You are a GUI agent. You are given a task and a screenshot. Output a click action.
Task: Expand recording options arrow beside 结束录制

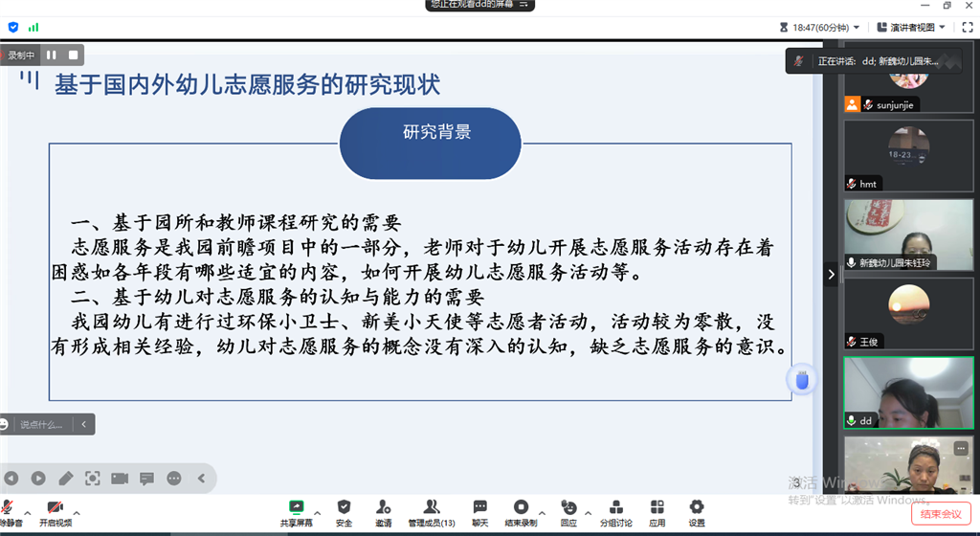[x=542, y=514]
